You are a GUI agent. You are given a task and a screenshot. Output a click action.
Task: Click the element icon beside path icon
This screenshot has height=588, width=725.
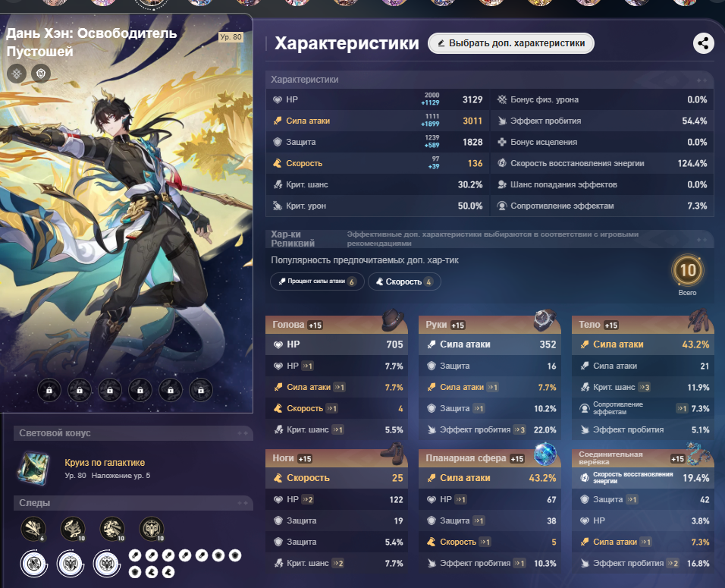coord(41,74)
